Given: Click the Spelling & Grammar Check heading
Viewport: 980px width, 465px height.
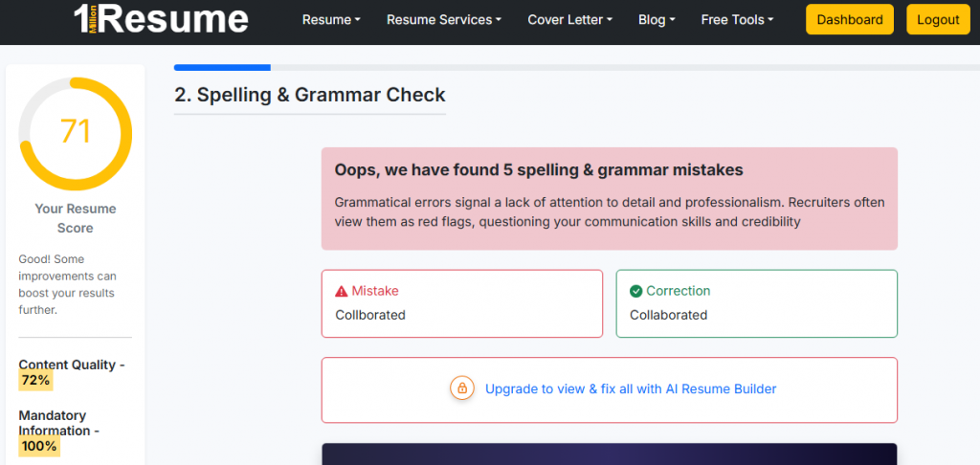Looking at the screenshot, I should pos(310,95).
